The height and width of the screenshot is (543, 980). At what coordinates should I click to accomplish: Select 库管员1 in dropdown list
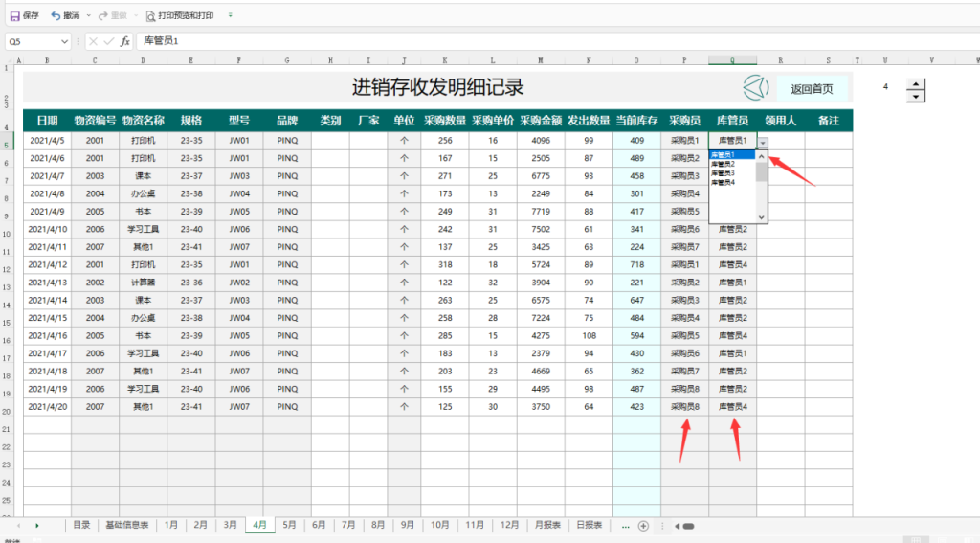pos(732,154)
